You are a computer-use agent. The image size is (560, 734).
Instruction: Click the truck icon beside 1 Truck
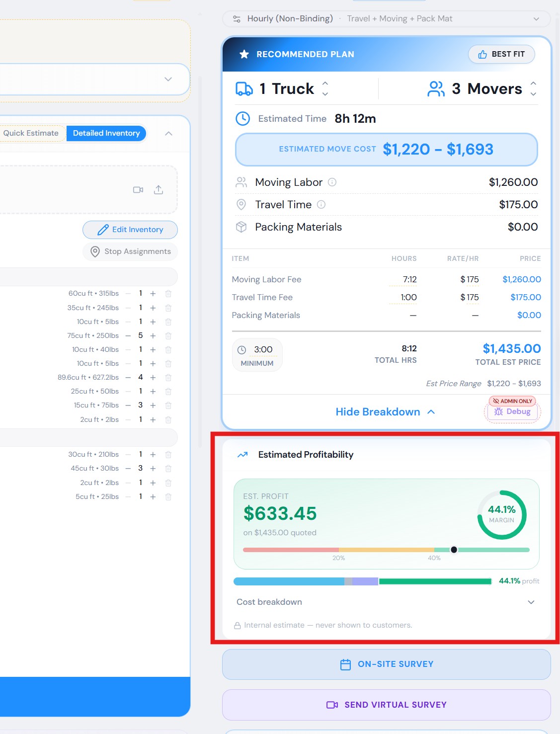pyautogui.click(x=244, y=89)
